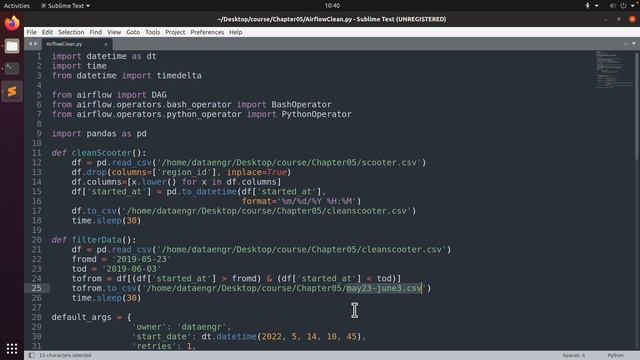Click the PythonOperator import name
Screen dimensions: 640x360
pos(316,114)
